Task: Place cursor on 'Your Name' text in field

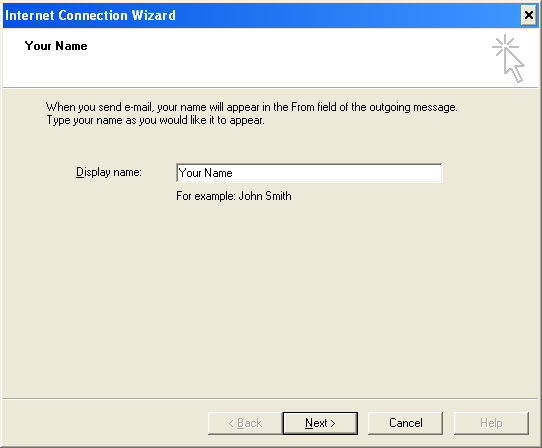Action: pos(206,173)
